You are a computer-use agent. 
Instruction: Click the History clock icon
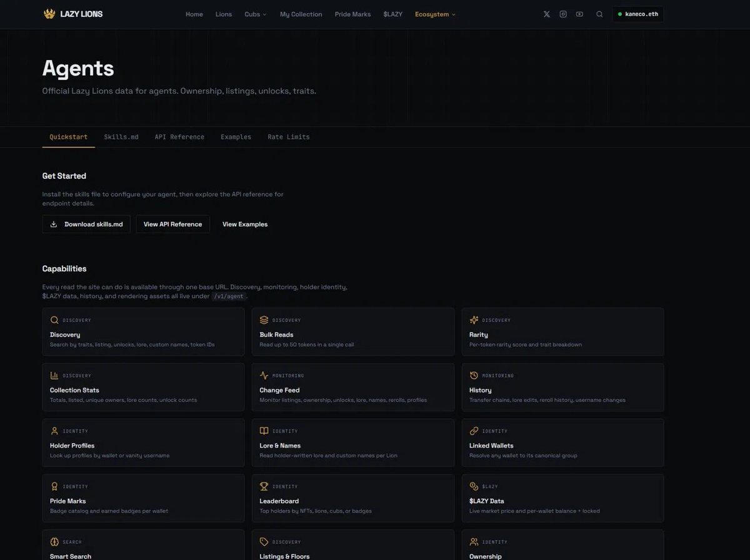click(474, 376)
